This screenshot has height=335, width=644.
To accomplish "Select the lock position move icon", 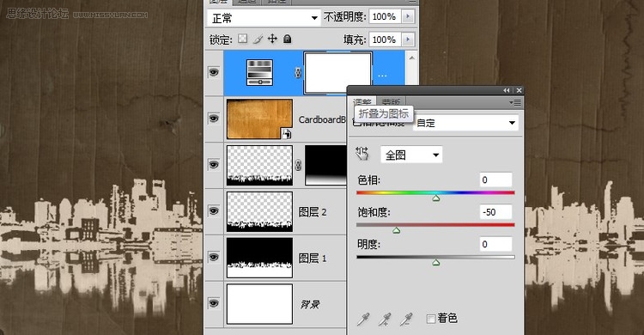I will 272,39.
